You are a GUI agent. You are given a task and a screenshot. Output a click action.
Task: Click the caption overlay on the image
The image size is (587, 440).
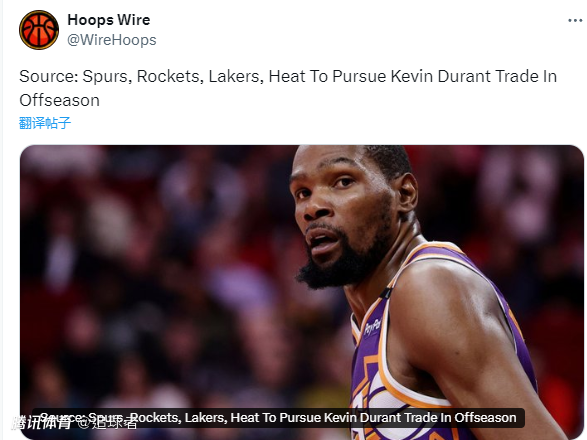click(x=278, y=418)
